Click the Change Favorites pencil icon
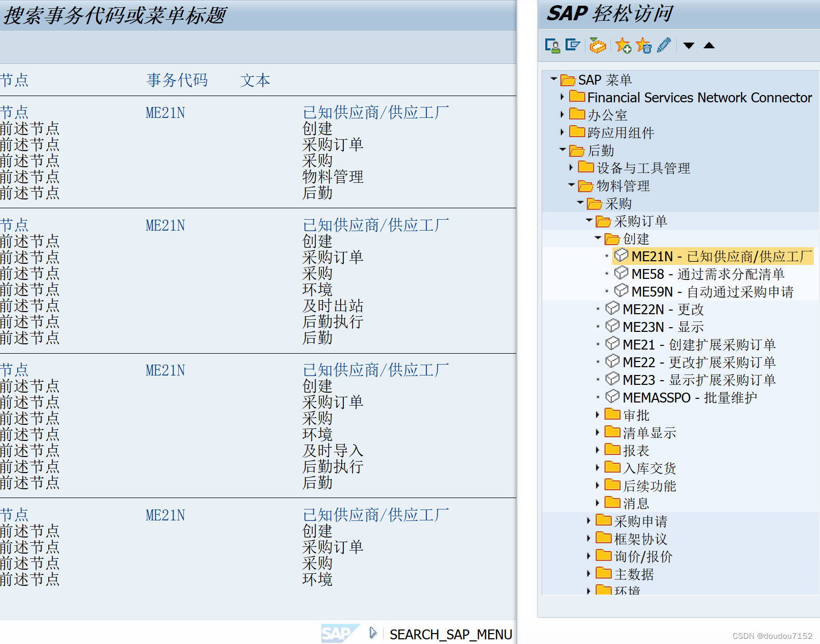 click(664, 45)
